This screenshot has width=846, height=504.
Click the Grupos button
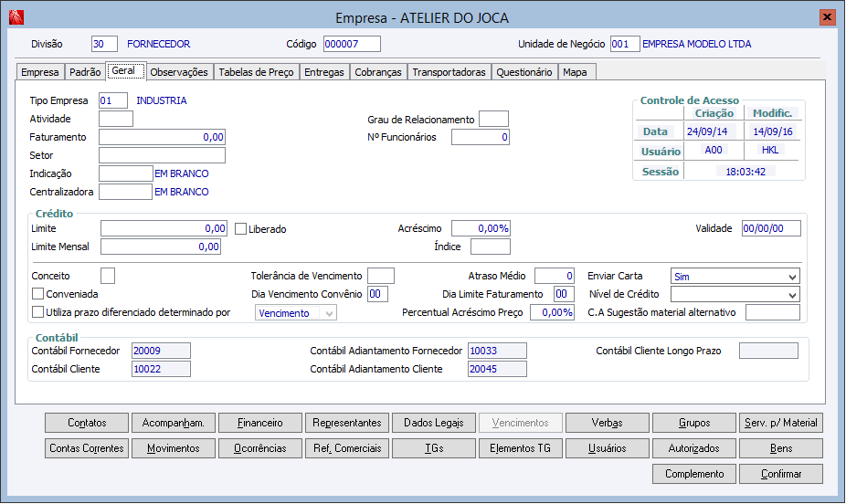[694, 423]
